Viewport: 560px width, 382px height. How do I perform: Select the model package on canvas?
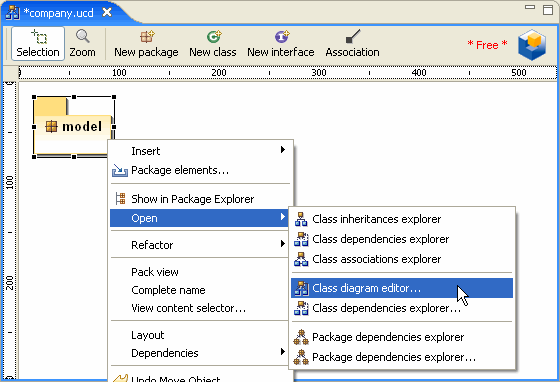pyautogui.click(x=74, y=127)
